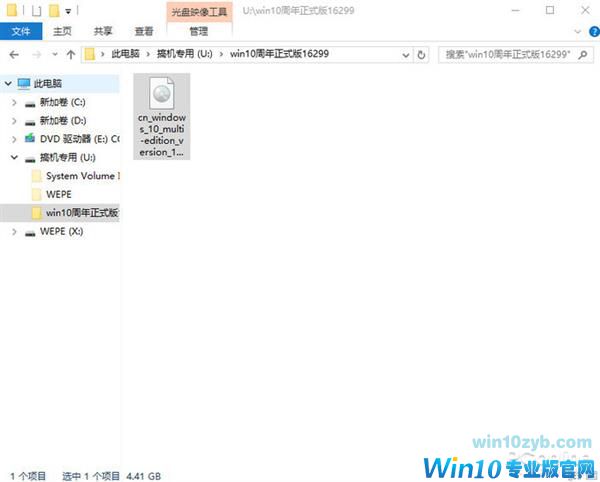The image size is (600, 482).
Task: Open the recent locations dropdown arrow
Action: tap(55, 55)
